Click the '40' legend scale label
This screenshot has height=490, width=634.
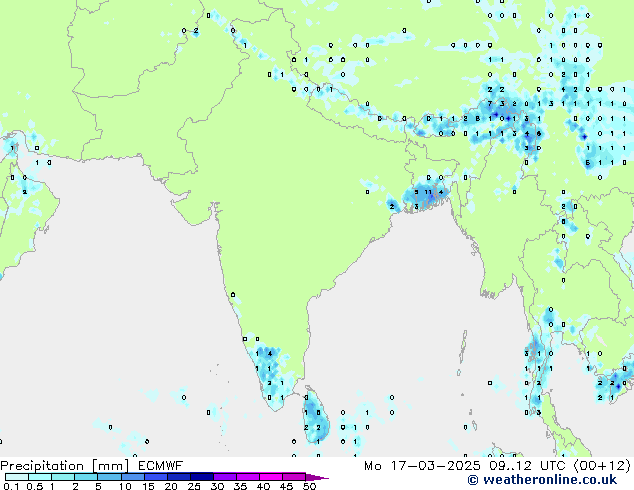263,486
